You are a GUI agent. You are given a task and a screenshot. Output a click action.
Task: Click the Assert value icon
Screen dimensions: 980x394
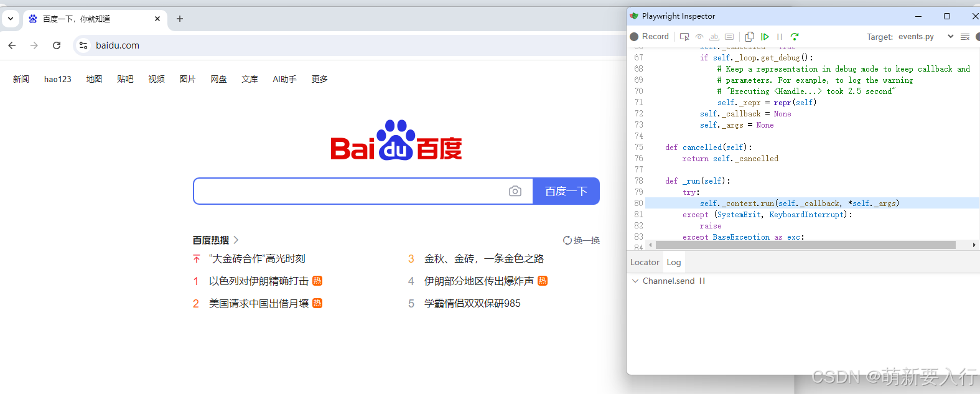[x=729, y=37]
